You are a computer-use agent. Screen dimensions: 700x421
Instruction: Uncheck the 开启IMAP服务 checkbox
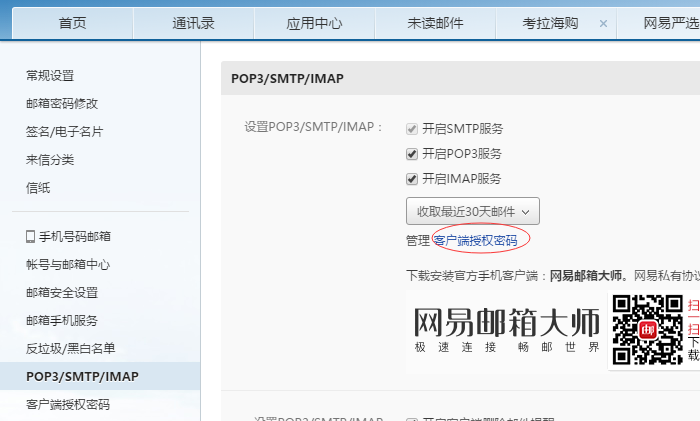click(412, 179)
